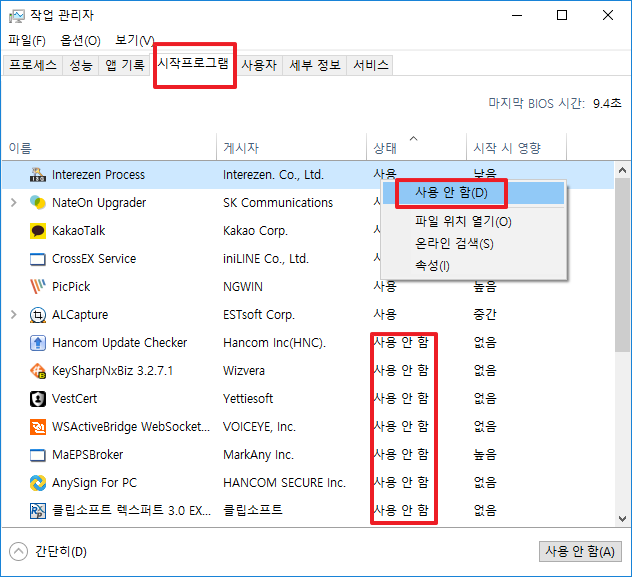The width and height of the screenshot is (632, 577).
Task: Collapse to simple view with 간단히(D)
Action: click(x=48, y=552)
